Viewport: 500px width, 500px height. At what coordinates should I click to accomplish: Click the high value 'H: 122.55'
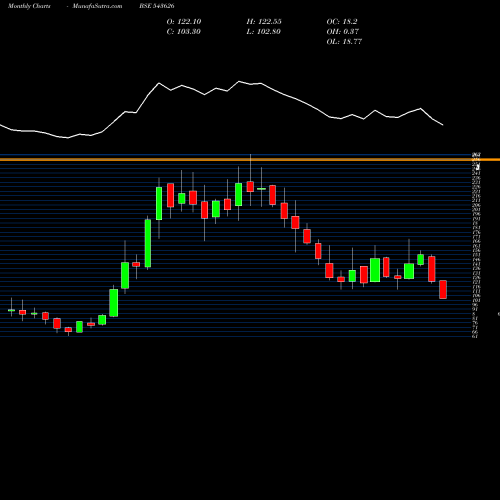(264, 22)
